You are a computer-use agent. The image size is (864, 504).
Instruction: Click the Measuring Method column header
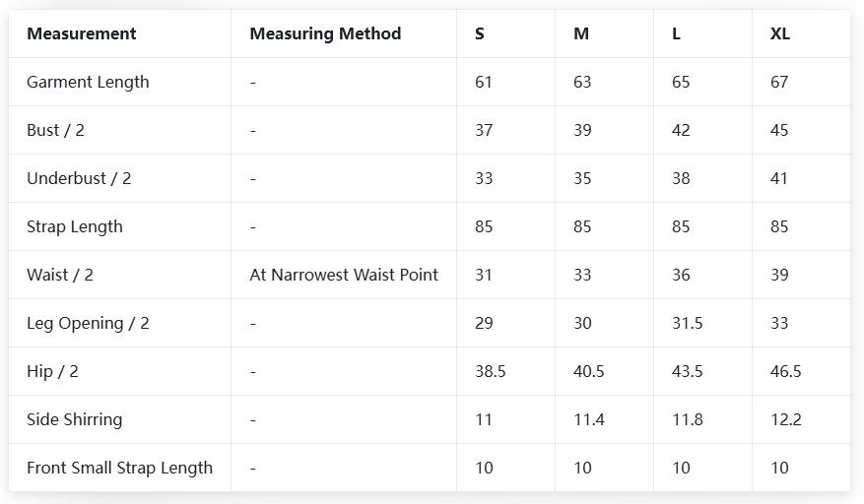tap(325, 33)
